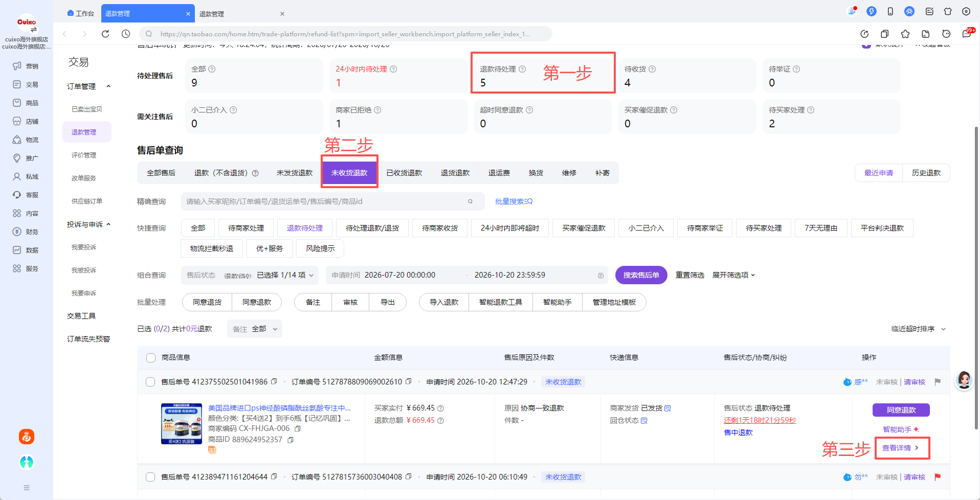This screenshot has height=500, width=980.
Task: Open the 临近超时排序 sorting dropdown
Action: (919, 329)
